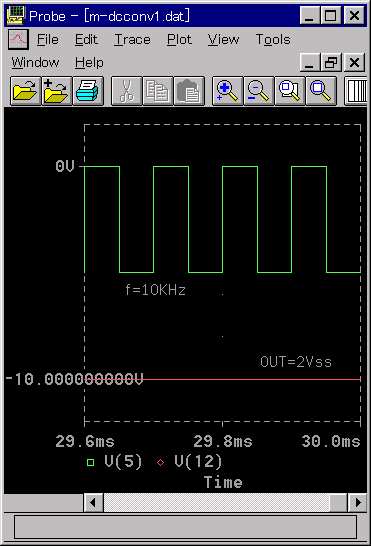Screen dimensions: 371x546
Task: Select the V(12) trace legend label
Action: coord(198,462)
